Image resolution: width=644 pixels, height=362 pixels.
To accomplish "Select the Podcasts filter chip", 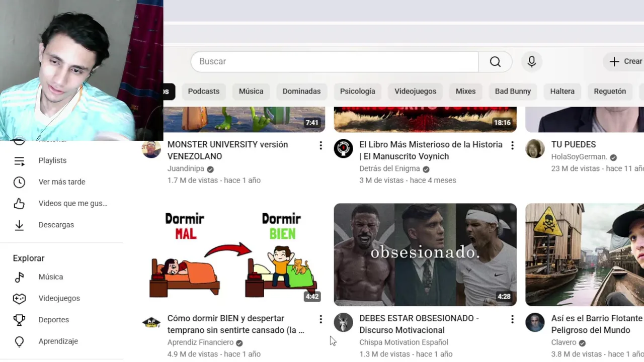I will (204, 91).
